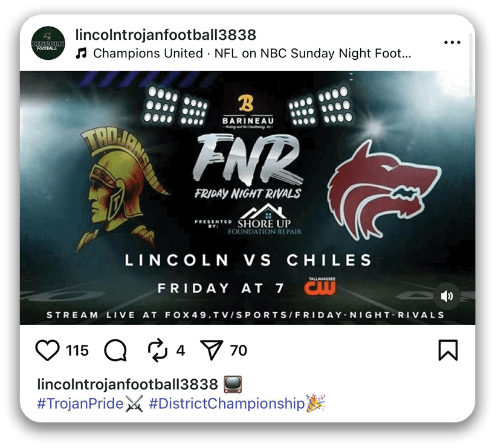This screenshot has height=448, width=495.
Task: View the 70 shares count
Action: click(239, 351)
